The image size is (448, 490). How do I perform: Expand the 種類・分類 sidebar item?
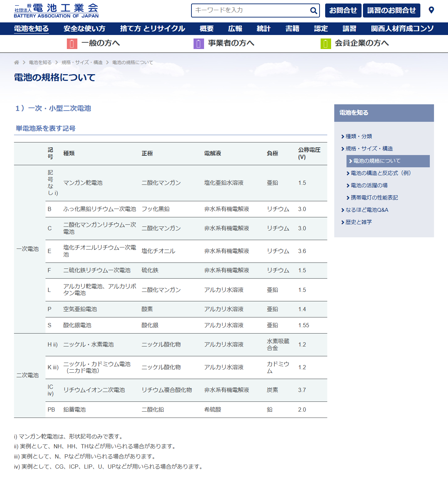[359, 136]
